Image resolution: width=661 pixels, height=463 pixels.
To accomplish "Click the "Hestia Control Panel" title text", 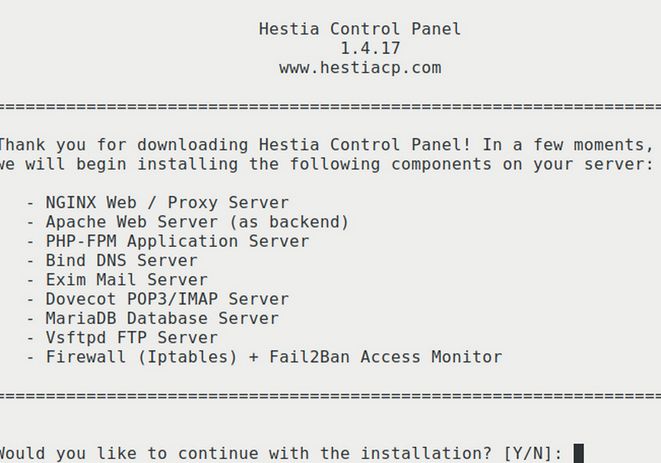I will (x=360, y=29).
